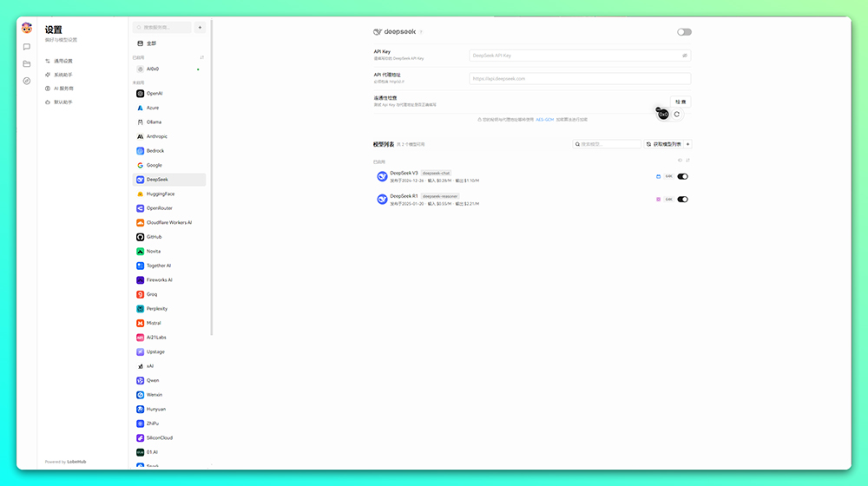Open the LobeHub link at bottom left
This screenshot has width=868, height=486.
(76, 462)
